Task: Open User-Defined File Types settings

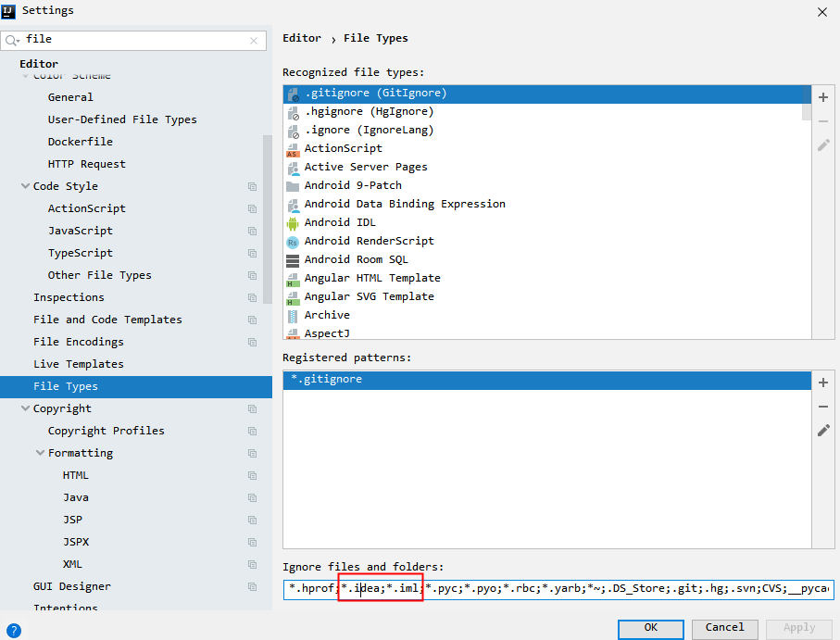Action: coord(122,119)
